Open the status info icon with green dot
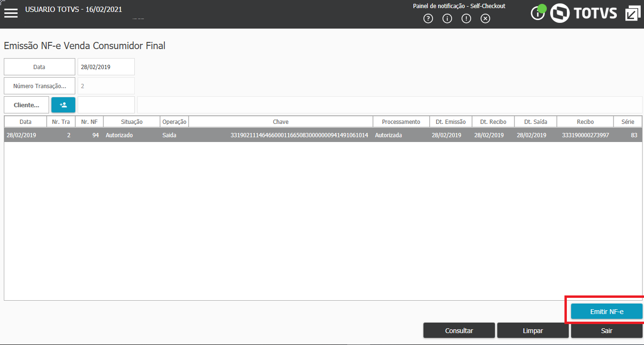The width and height of the screenshot is (644, 345). pyautogui.click(x=538, y=12)
